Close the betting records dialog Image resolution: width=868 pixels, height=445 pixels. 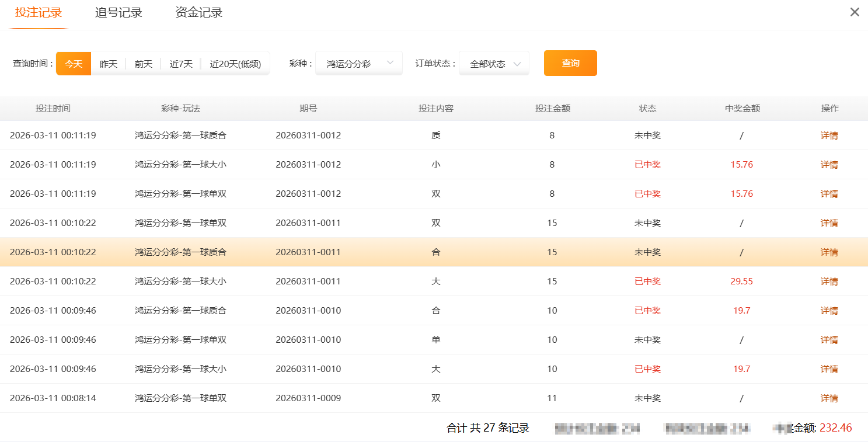854,12
